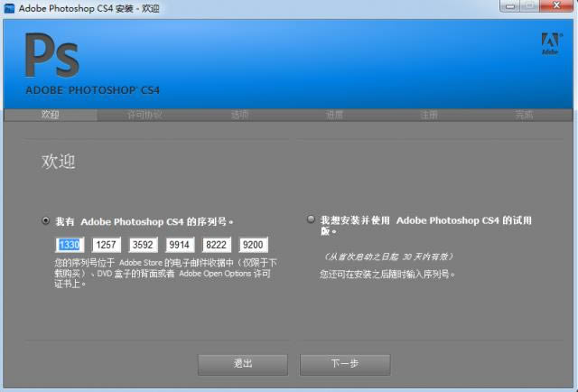Click the serial field containing 3592
Screen dimensions: 578x392
tap(143, 245)
